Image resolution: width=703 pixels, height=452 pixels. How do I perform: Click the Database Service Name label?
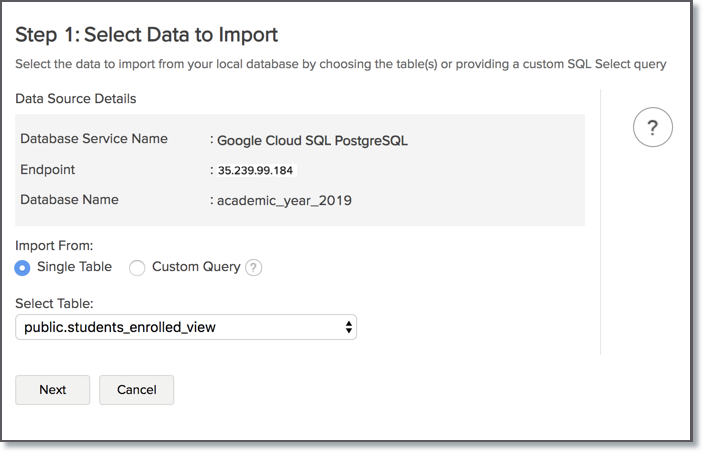[x=94, y=139]
